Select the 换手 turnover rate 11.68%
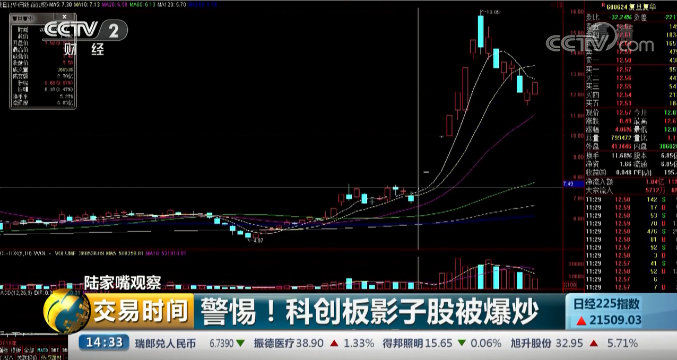Image resolution: width=677 pixels, height=360 pixels. coord(621,155)
